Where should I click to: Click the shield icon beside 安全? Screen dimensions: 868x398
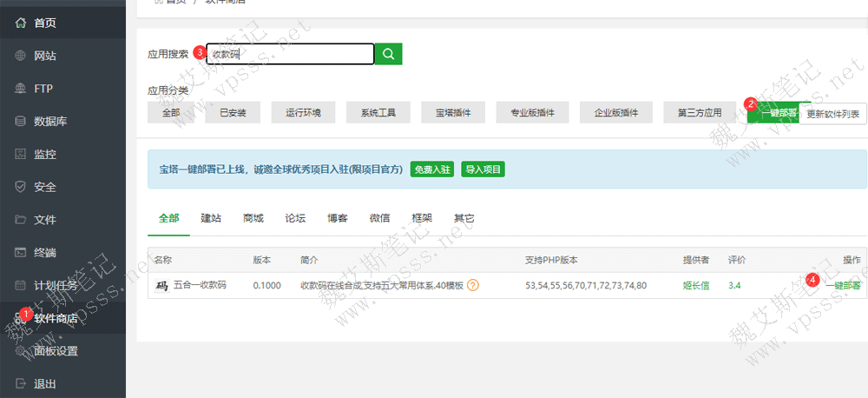pyautogui.click(x=20, y=187)
